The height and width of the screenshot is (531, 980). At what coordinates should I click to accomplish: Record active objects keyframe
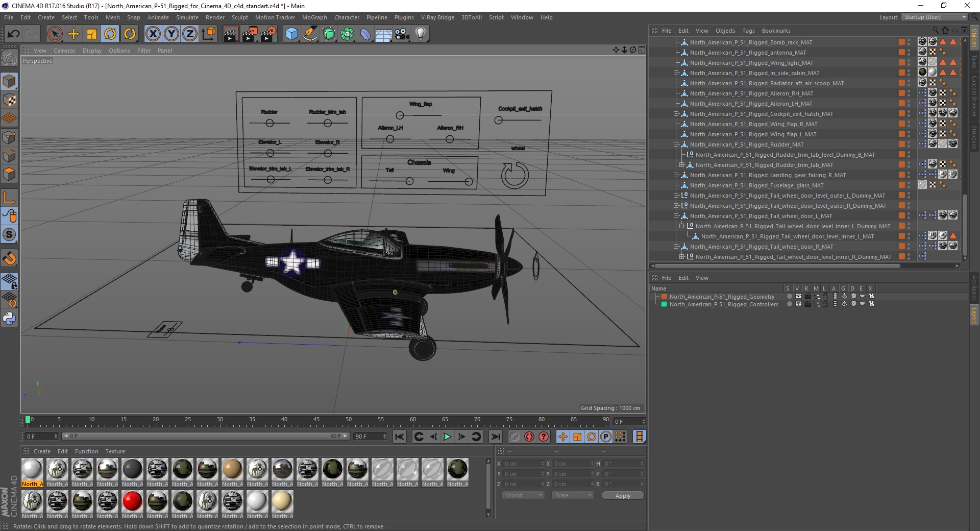[515, 437]
